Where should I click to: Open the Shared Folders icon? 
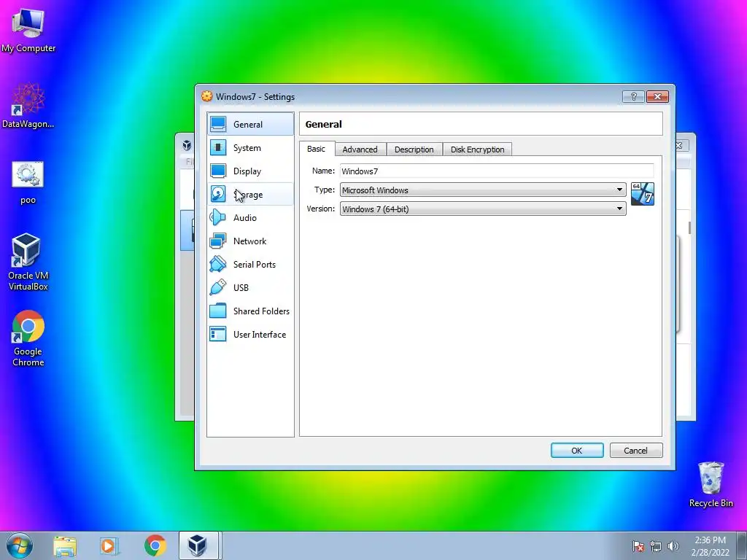point(218,311)
